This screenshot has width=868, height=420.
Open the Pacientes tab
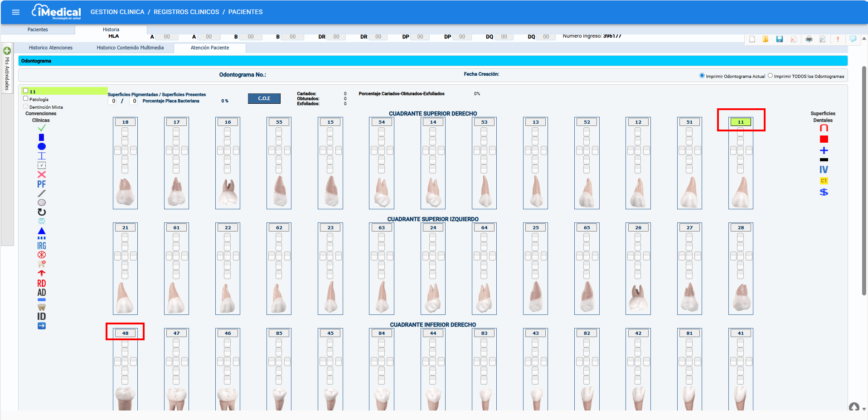pyautogui.click(x=38, y=29)
